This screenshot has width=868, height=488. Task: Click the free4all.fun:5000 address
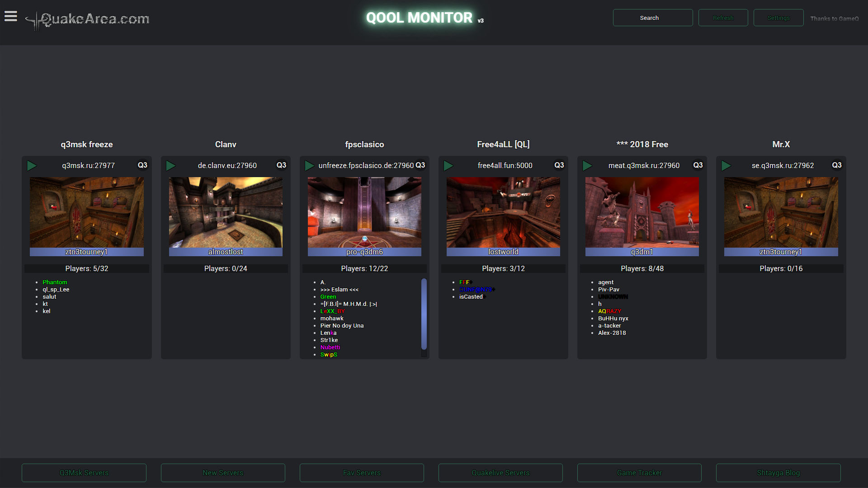click(505, 166)
